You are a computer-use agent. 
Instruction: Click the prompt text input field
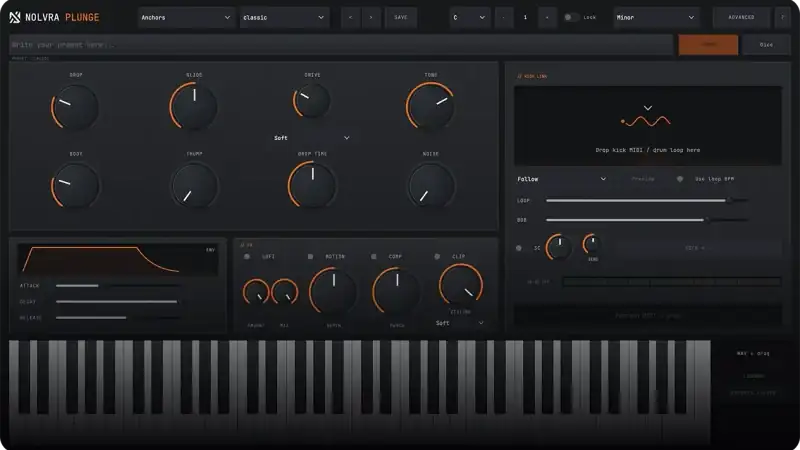point(341,45)
